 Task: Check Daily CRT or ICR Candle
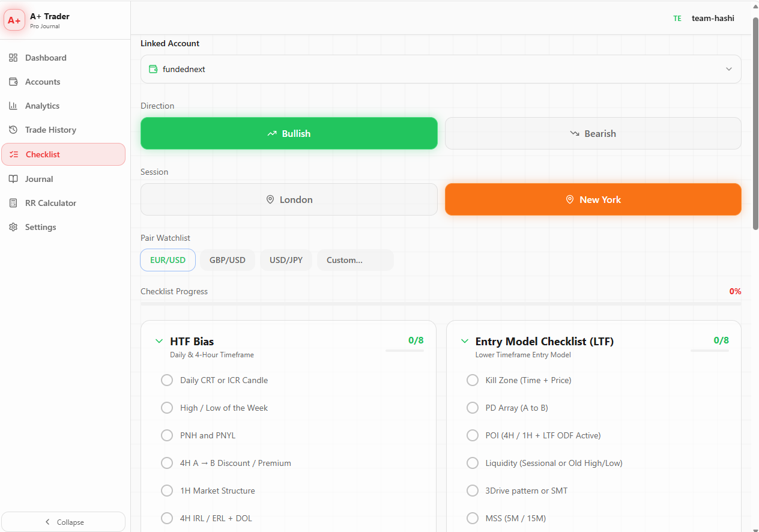click(167, 380)
